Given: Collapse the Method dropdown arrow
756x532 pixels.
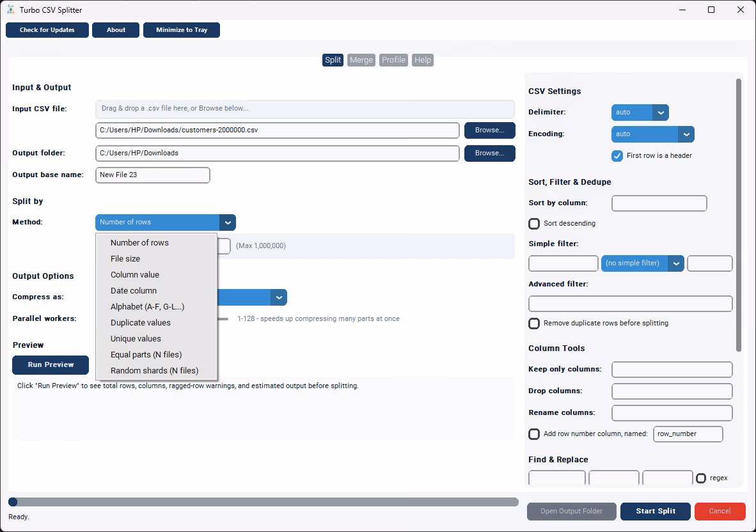Looking at the screenshot, I should [x=228, y=222].
